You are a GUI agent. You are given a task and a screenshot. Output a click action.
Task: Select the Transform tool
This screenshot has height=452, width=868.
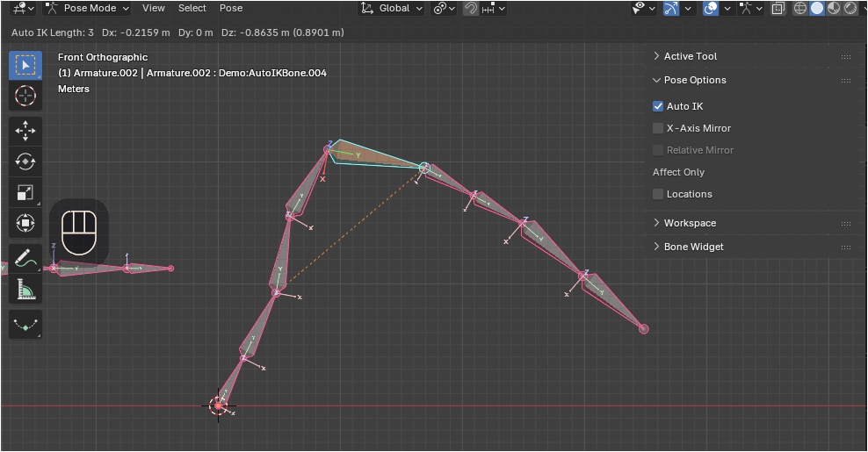click(x=25, y=224)
